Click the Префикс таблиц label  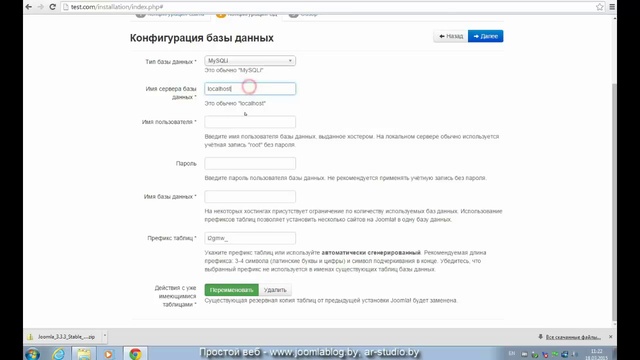point(172,238)
